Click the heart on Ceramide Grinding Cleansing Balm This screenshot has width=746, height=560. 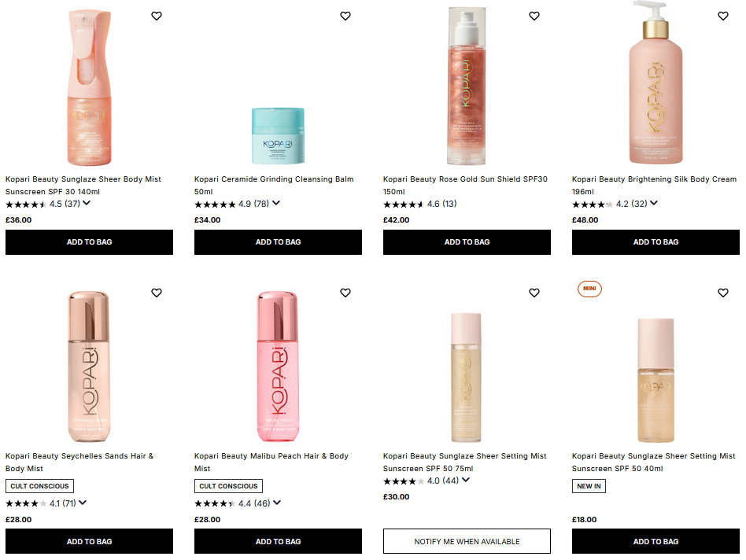[x=345, y=16]
